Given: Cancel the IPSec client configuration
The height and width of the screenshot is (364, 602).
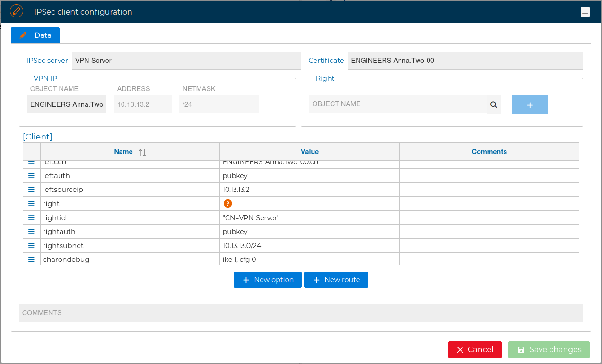Looking at the screenshot, I should click(474, 350).
